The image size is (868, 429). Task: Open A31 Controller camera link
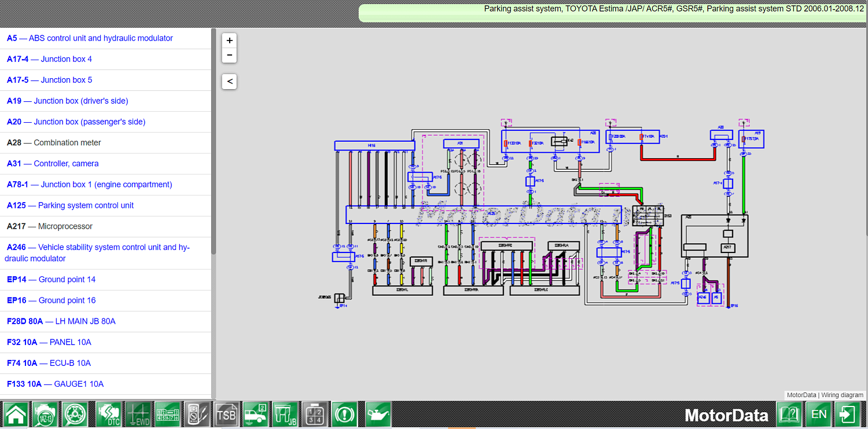click(52, 163)
